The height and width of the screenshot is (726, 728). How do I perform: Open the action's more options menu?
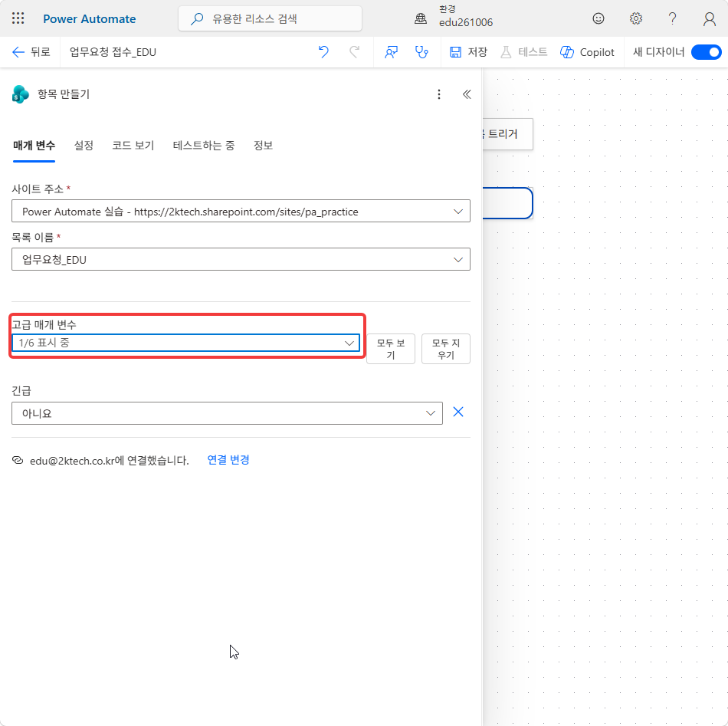pyautogui.click(x=439, y=94)
